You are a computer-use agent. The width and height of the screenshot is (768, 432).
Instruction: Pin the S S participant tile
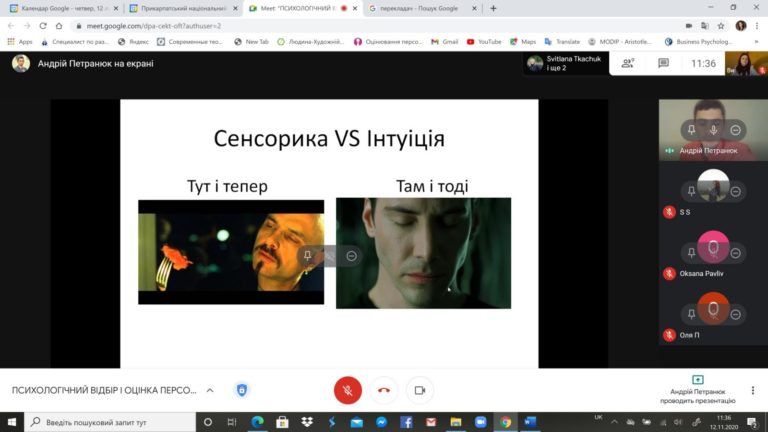[x=690, y=190]
